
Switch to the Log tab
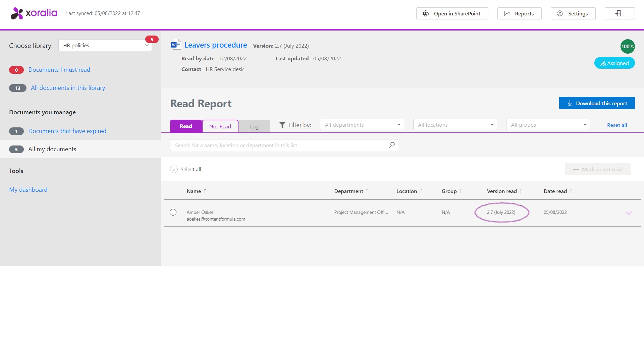point(254,126)
